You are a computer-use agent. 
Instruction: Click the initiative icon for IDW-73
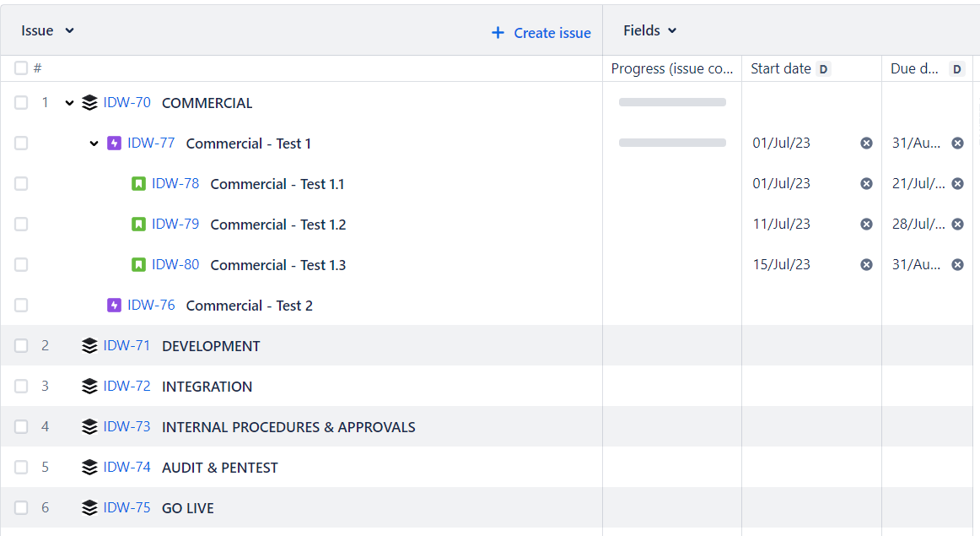89,426
